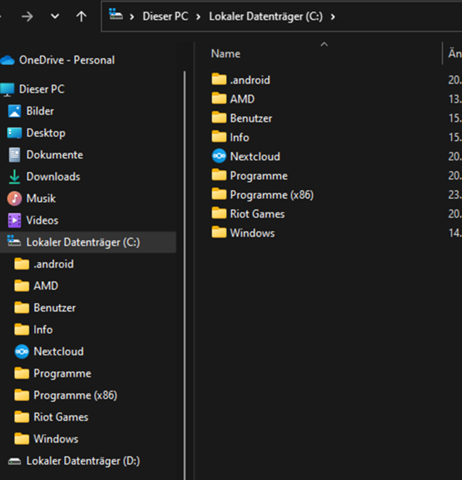Image resolution: width=462 pixels, height=480 pixels.
Task: Click the drive icon in address bar
Action: [116, 15]
